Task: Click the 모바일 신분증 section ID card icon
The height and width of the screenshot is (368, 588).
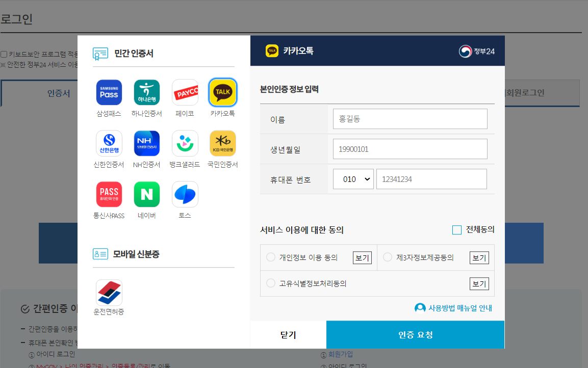Action: pos(100,254)
